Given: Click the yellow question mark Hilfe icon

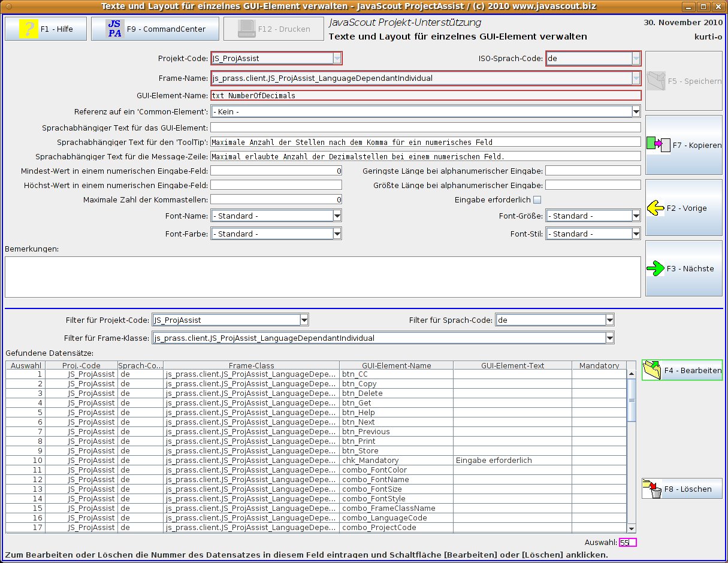Looking at the screenshot, I should [29, 29].
